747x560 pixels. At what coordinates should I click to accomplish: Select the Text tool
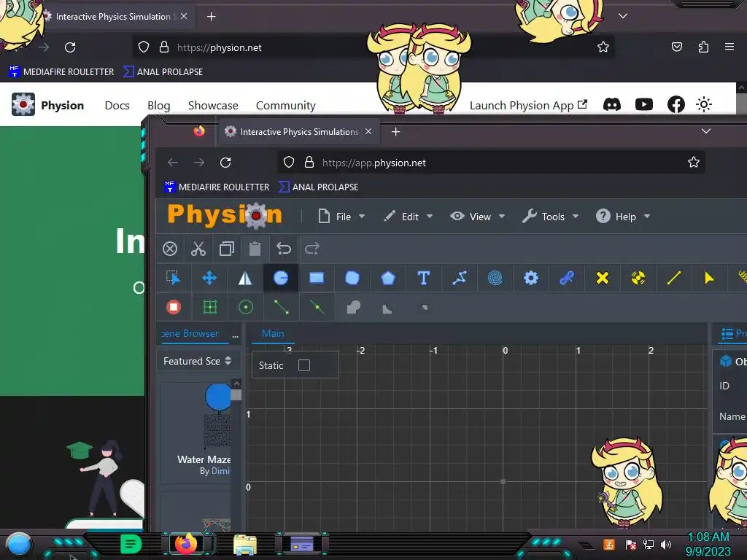click(424, 278)
